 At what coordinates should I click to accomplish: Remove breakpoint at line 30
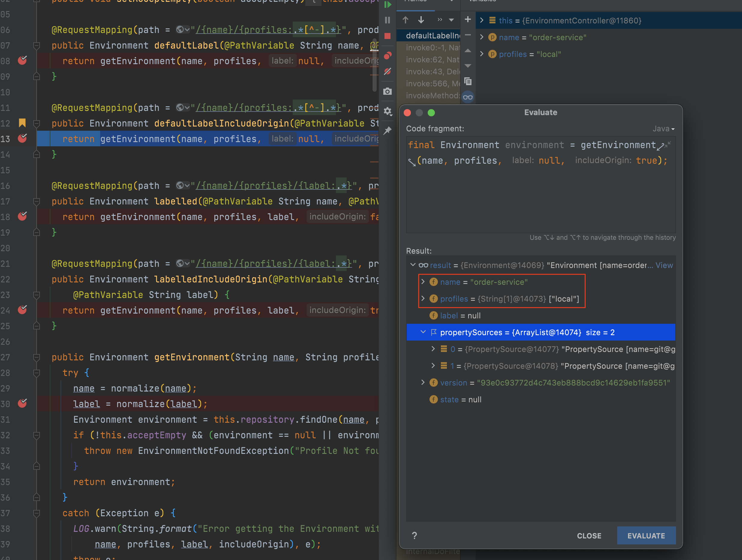click(22, 403)
